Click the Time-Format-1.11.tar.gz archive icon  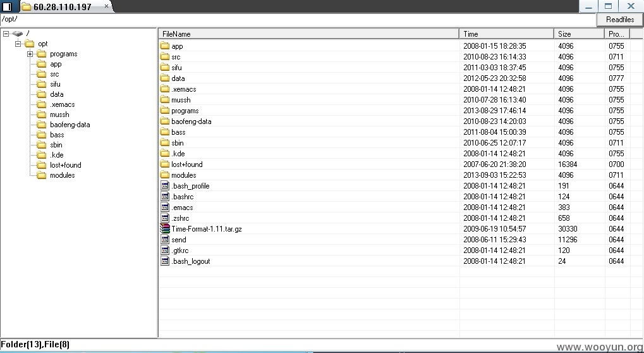[165, 228]
